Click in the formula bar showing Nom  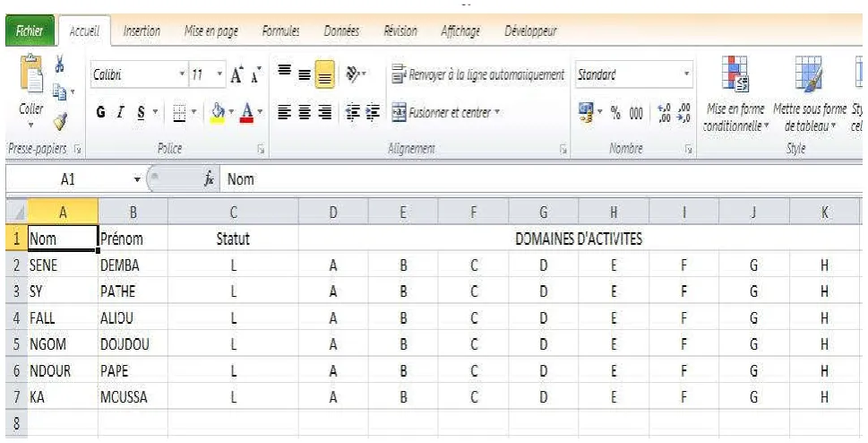541,179
